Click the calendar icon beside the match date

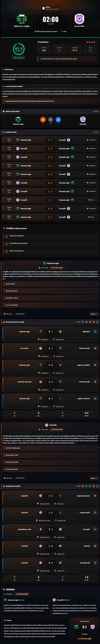point(36,31)
